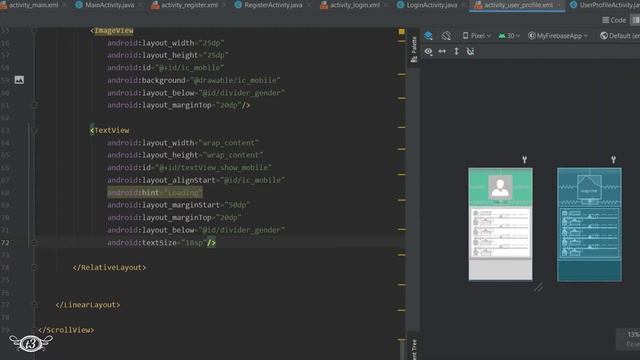Toggle view options eye icon

click(x=428, y=51)
